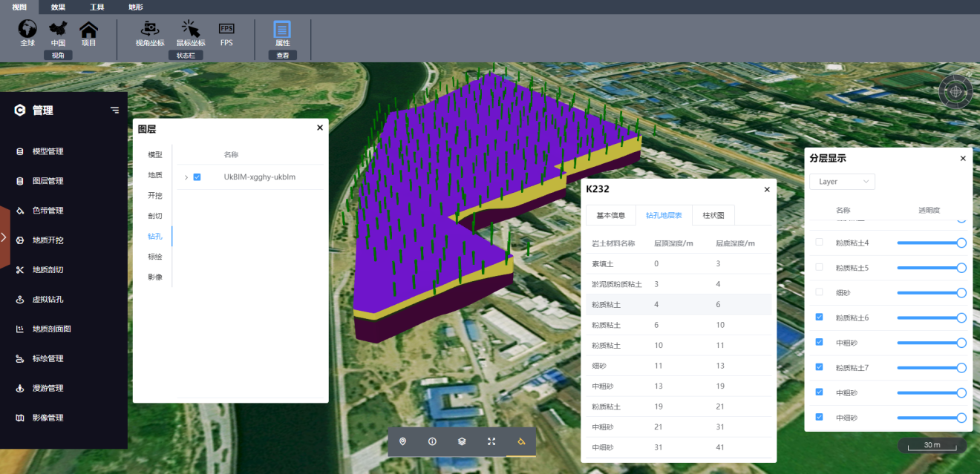Adjust the 细砂 transparency slider
980x474 pixels.
coord(932,293)
